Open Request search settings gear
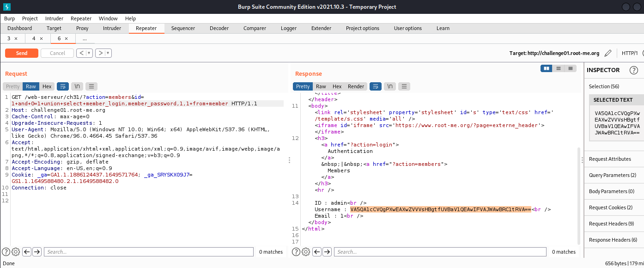The image size is (644, 268). pos(16,252)
